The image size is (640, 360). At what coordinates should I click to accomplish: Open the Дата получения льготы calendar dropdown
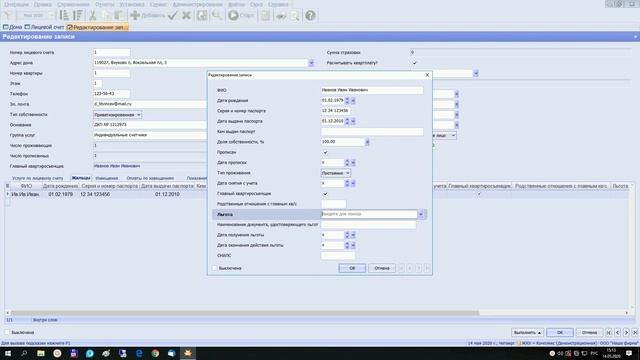pyautogui.click(x=353, y=235)
